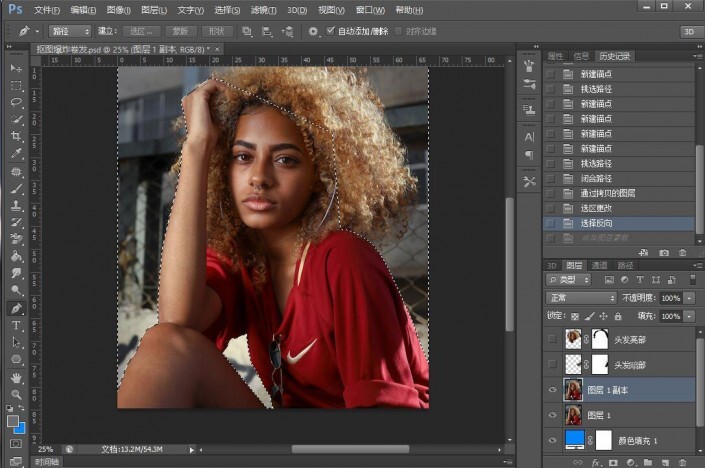The width and height of the screenshot is (705, 468).
Task: Select the Crop tool
Action: coord(16,136)
